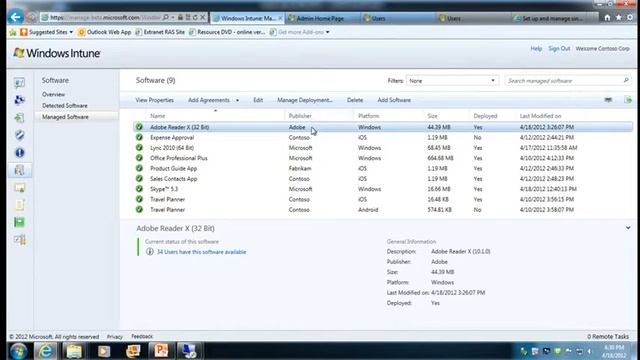Image resolution: width=640 pixels, height=360 pixels.
Task: Click the browser Back arrow button
Action: pyautogui.click(x=16, y=17)
